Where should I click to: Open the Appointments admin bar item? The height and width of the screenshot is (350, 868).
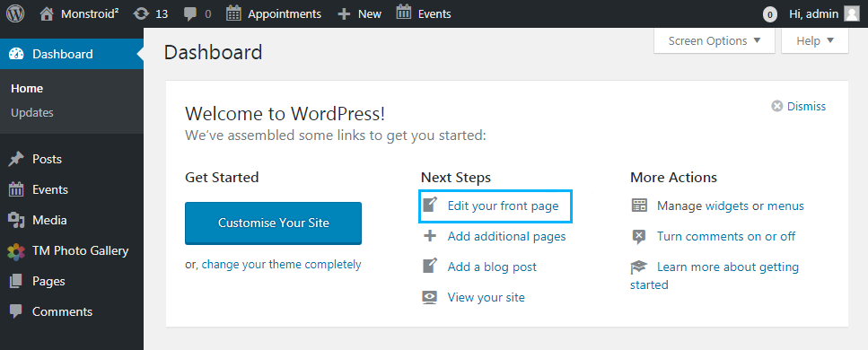(x=284, y=13)
